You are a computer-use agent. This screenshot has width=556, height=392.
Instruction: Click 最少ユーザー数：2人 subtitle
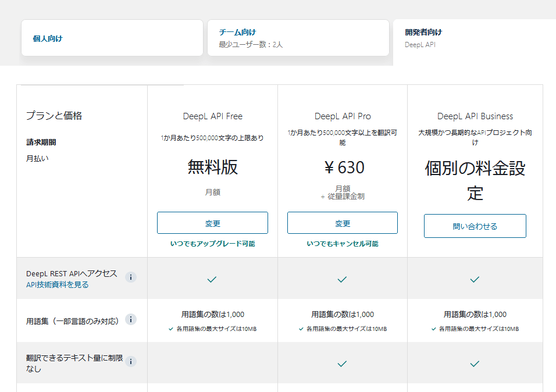[251, 45]
